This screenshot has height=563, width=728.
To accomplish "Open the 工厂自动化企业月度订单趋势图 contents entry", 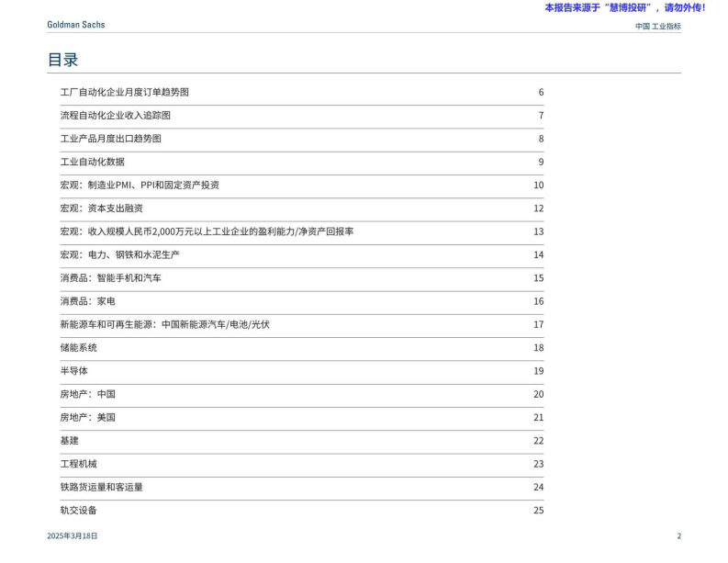I will tap(125, 92).
